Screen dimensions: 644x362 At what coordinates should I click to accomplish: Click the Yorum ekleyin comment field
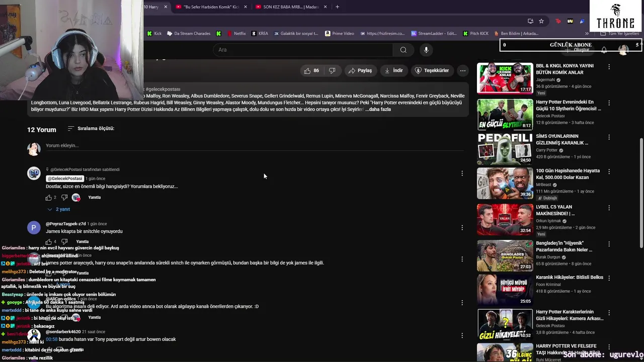[254, 146]
